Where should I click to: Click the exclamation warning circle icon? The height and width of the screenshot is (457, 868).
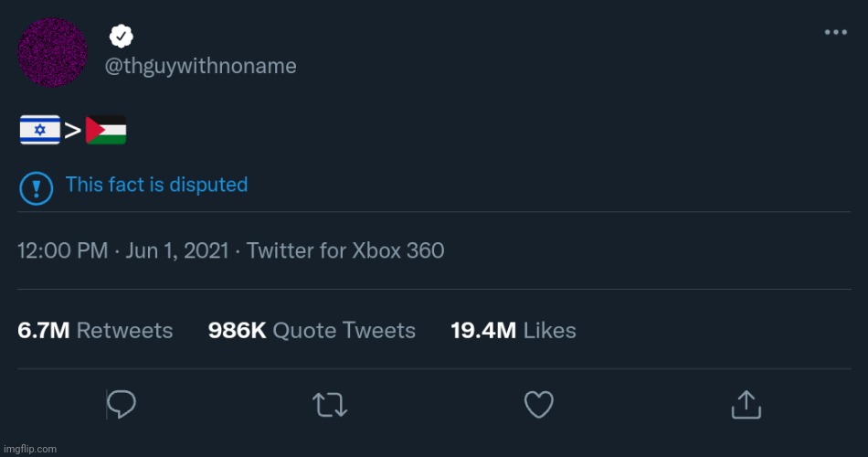(x=36, y=188)
